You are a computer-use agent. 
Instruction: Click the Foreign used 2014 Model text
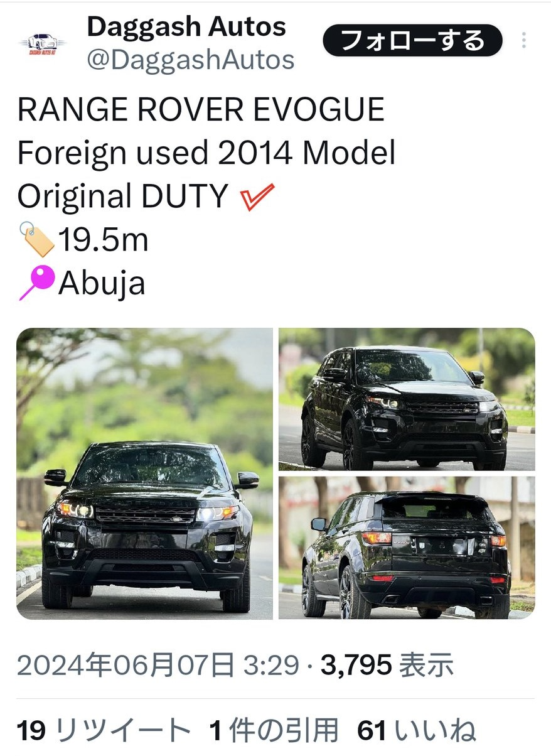click(x=206, y=154)
